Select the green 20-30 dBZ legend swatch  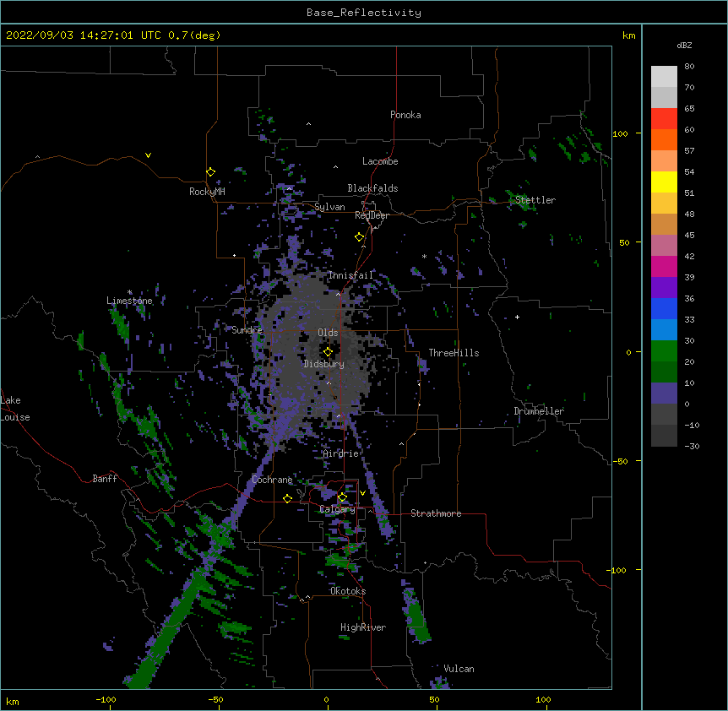[x=664, y=351]
